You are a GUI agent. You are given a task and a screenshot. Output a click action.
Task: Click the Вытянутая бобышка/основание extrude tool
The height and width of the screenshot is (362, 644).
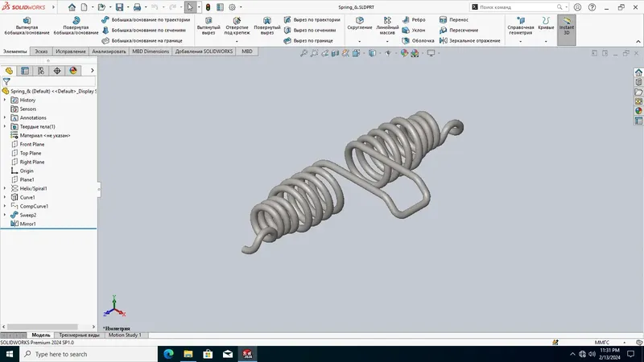27,26
